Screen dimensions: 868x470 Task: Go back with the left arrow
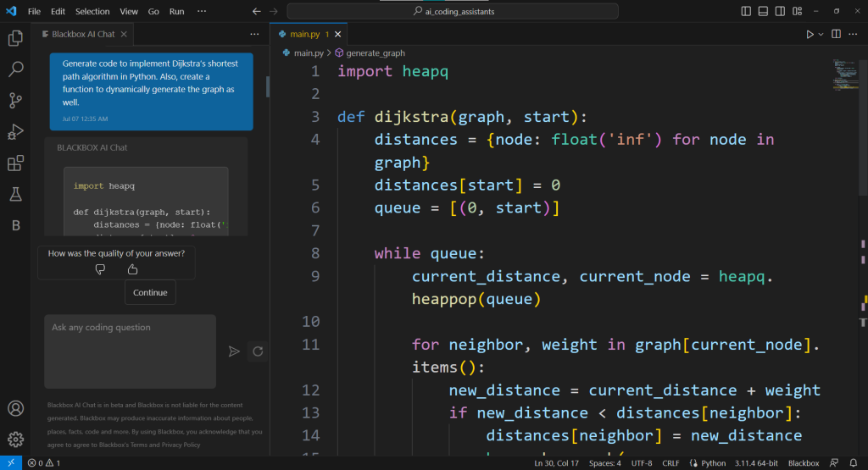pyautogui.click(x=256, y=11)
